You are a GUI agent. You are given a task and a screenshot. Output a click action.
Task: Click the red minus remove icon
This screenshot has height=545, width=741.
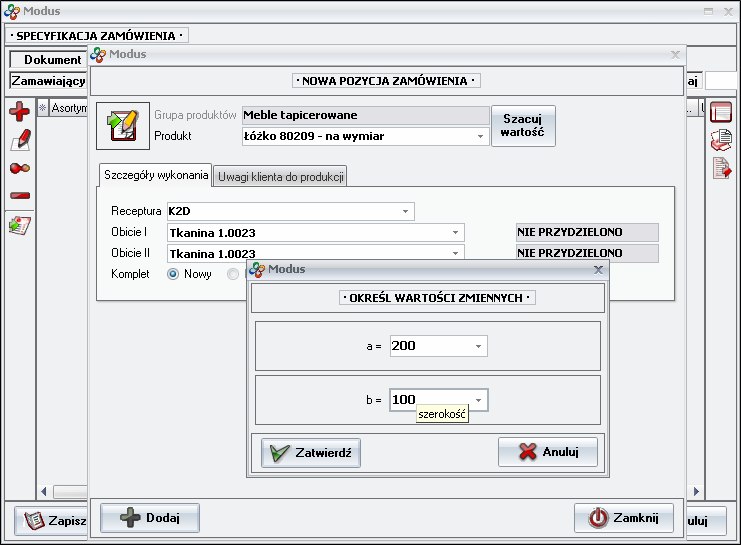pos(19,196)
